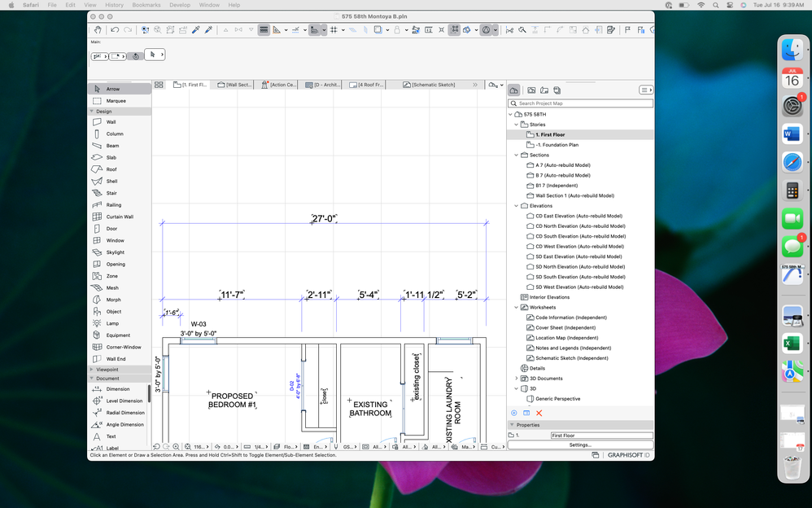Screen dimensions: 812x508
Task: Activate the Marquee selection tool
Action: coord(116,101)
